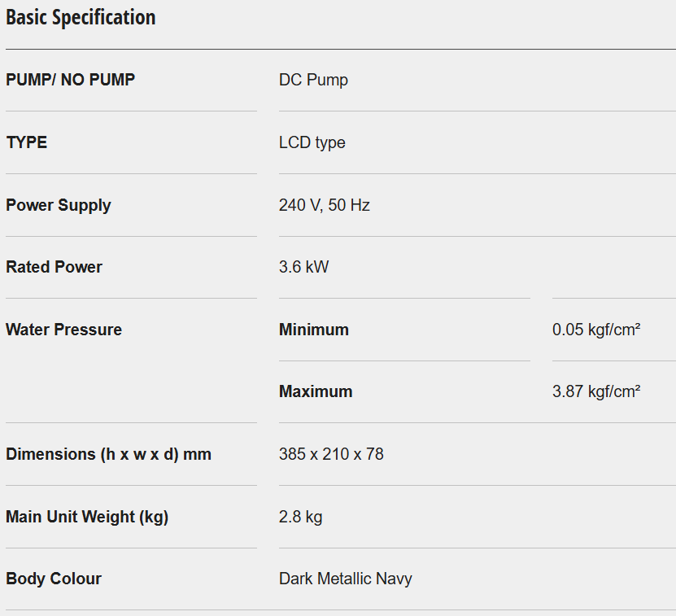Click the TYPE row label

[x=27, y=142]
